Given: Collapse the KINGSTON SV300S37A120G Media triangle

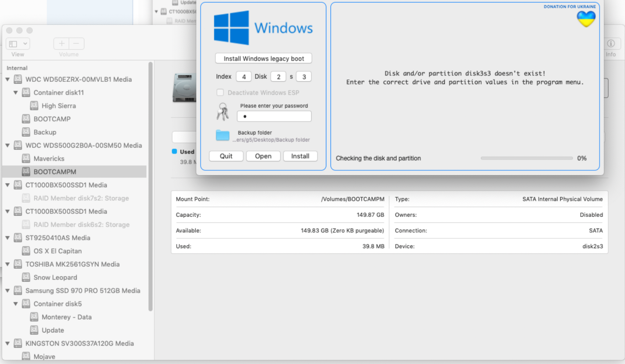Looking at the screenshot, I should click(x=7, y=343).
